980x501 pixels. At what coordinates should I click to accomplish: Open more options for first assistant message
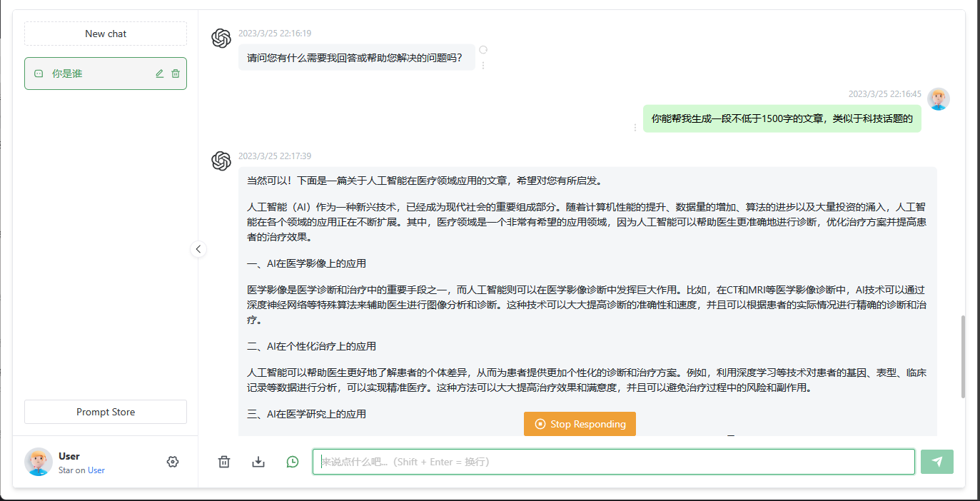483,65
